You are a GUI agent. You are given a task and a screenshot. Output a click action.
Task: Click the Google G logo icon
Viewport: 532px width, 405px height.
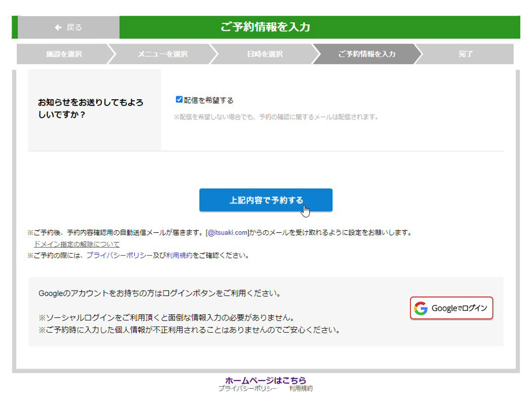421,308
